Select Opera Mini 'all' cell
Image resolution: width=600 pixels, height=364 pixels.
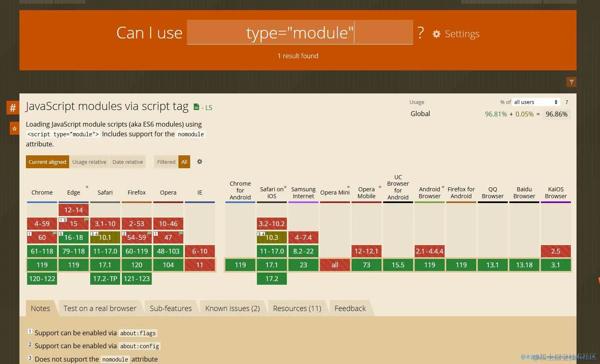335,265
